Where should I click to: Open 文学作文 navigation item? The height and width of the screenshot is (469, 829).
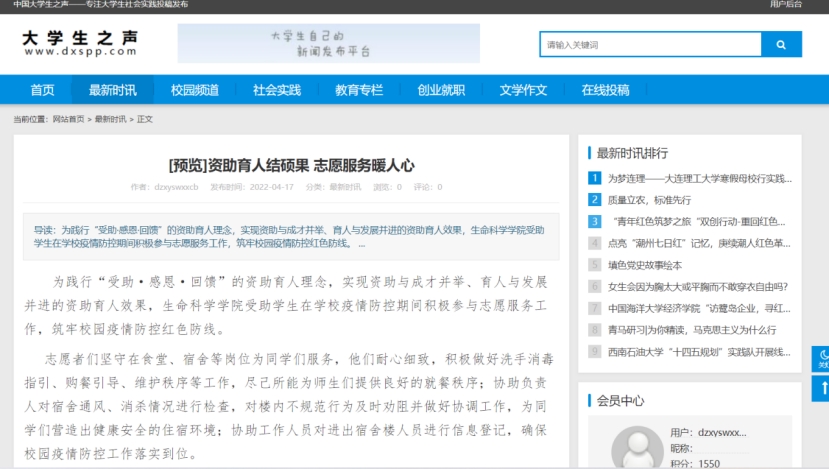[523, 90]
